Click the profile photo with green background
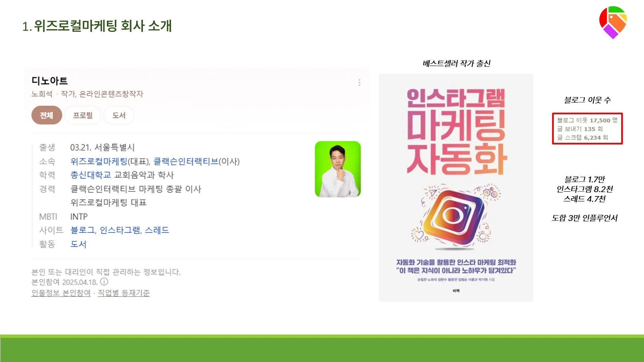Screen dimensions: 644x362 (x=338, y=169)
